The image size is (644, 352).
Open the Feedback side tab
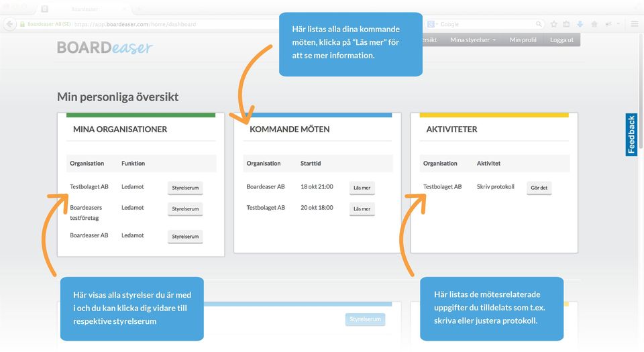pyautogui.click(x=631, y=135)
